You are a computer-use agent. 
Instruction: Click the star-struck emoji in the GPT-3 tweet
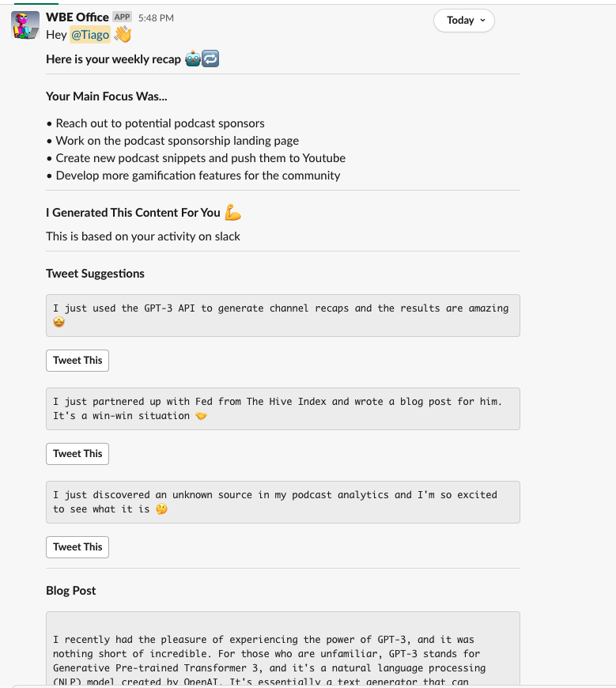(x=60, y=323)
